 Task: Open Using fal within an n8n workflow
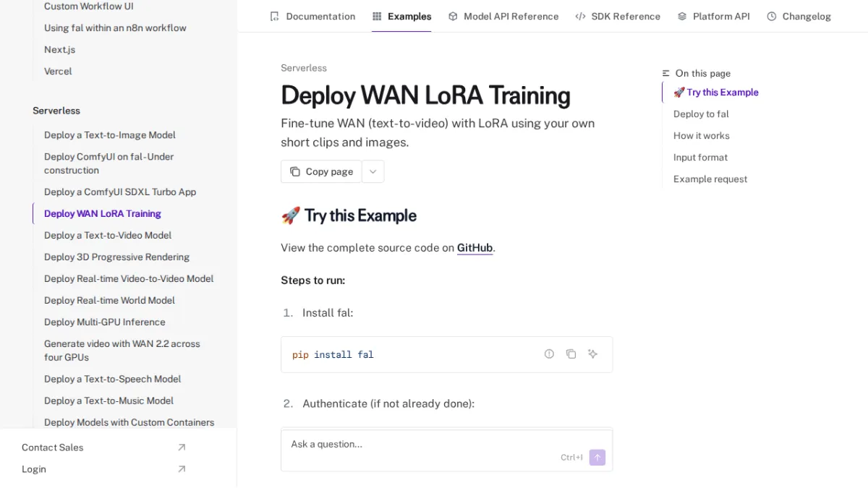click(x=115, y=28)
